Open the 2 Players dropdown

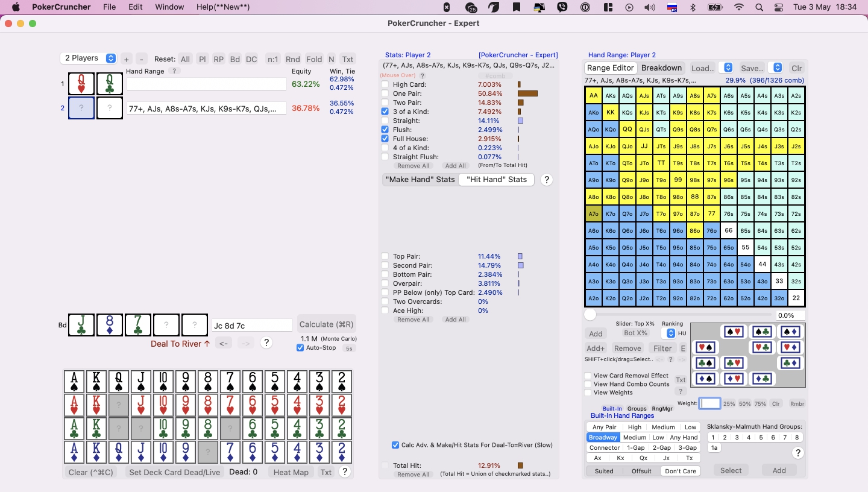88,58
